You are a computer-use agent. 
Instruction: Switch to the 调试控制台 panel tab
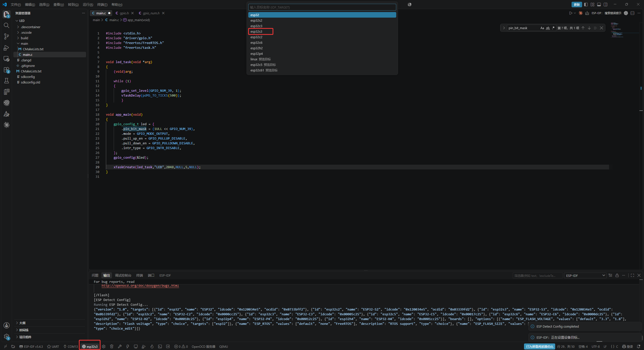123,275
